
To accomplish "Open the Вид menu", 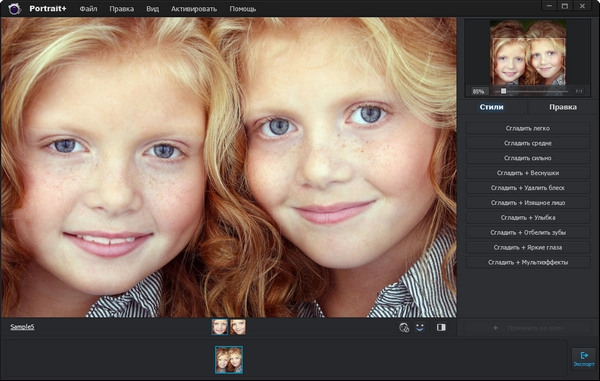I will pyautogui.click(x=152, y=9).
